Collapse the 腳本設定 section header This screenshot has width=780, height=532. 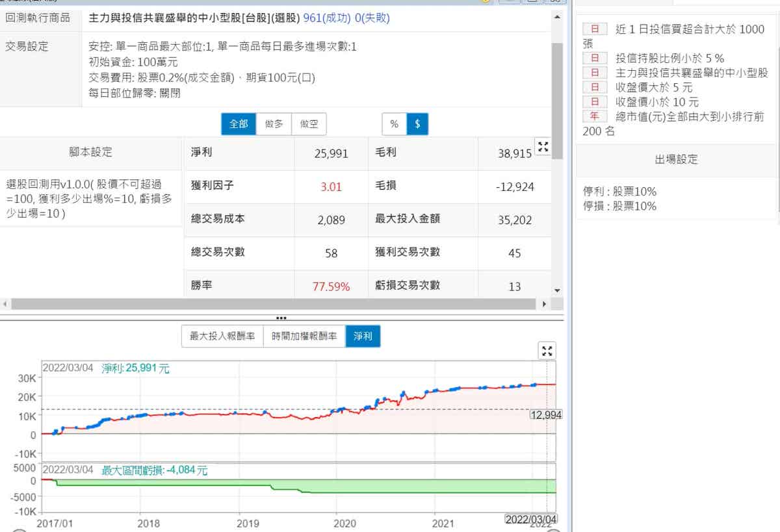pyautogui.click(x=91, y=152)
